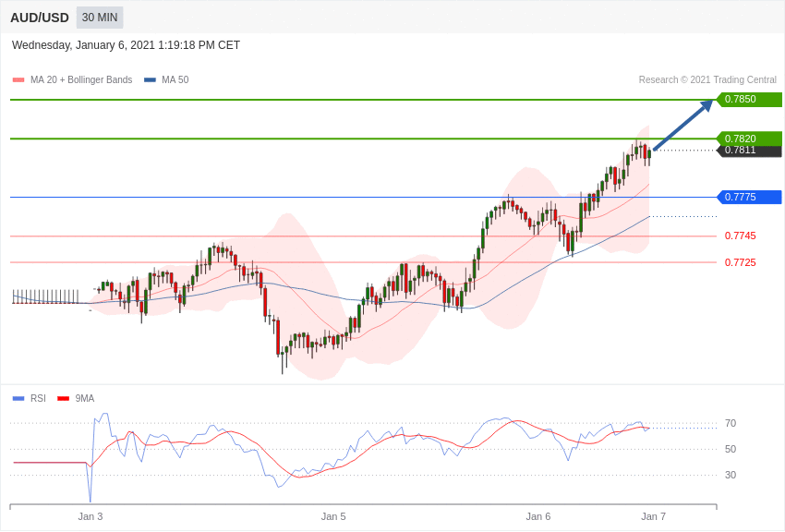The image size is (785, 532).
Task: Click the 30 MIN timeframe badge
Action: point(100,18)
